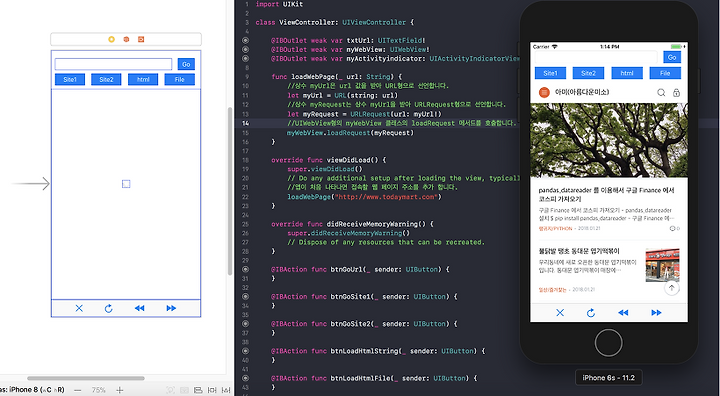Click the Add New Constraints icon
720x396 pixels.
pyautogui.click(x=213, y=390)
